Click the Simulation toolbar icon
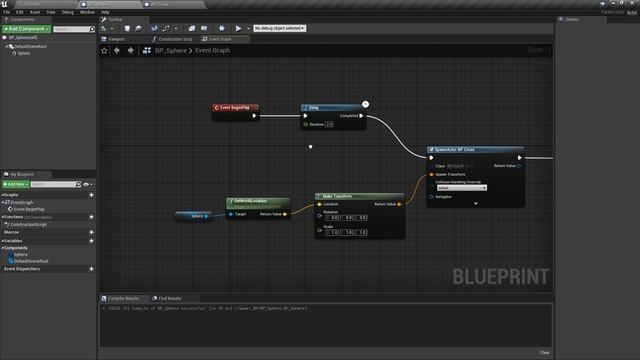The width and height of the screenshot is (640, 360). pyautogui.click(x=222, y=29)
